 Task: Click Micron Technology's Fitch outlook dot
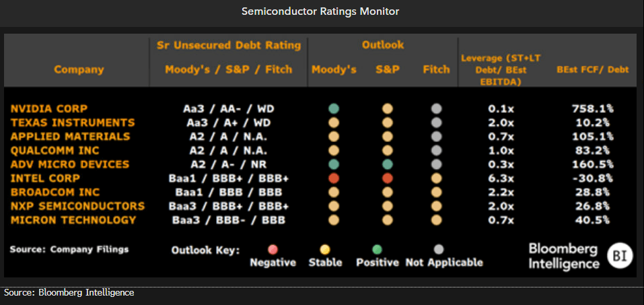tap(437, 220)
